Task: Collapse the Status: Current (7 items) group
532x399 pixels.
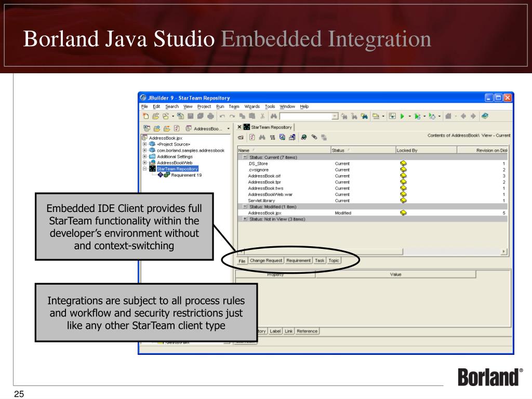Action: [x=245, y=157]
